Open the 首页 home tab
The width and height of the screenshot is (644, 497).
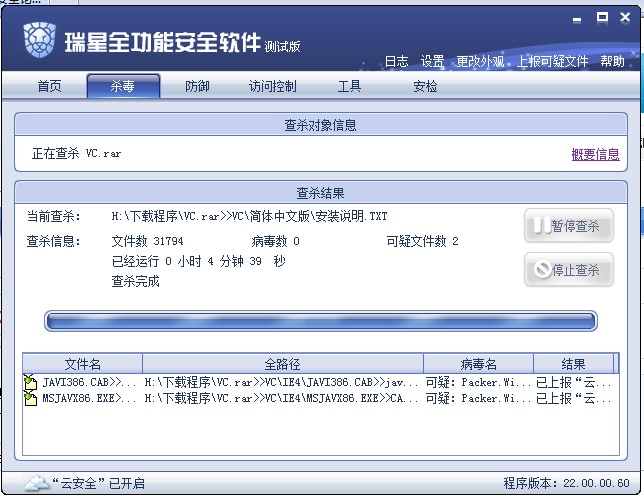pyautogui.click(x=49, y=86)
